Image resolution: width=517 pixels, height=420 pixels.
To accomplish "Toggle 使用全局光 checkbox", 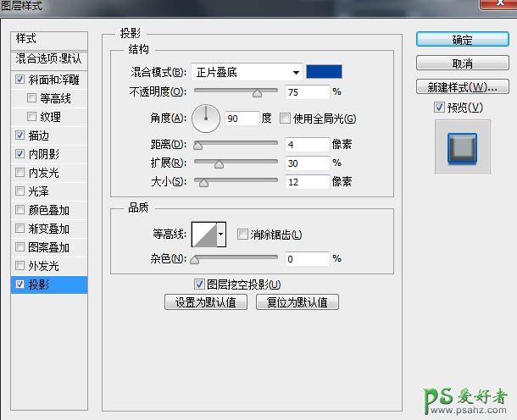I will click(x=286, y=119).
